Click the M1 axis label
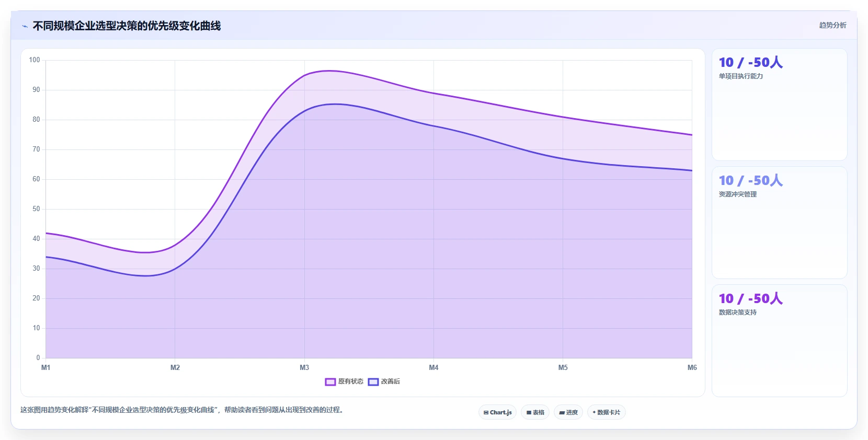Screen dimensions: 868x440 (x=46, y=368)
